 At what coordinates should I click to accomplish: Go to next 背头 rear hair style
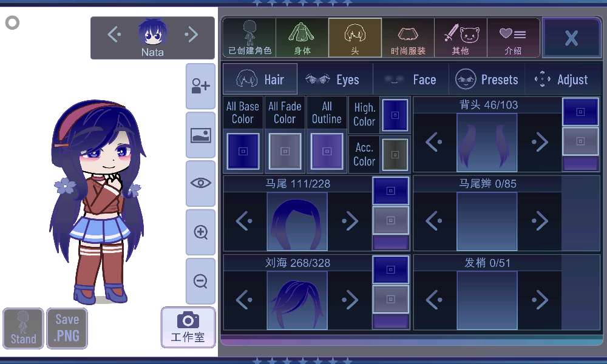539,143
